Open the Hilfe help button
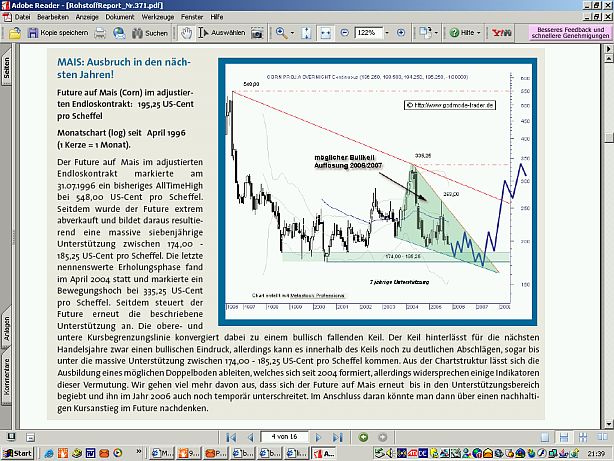 click(x=462, y=33)
